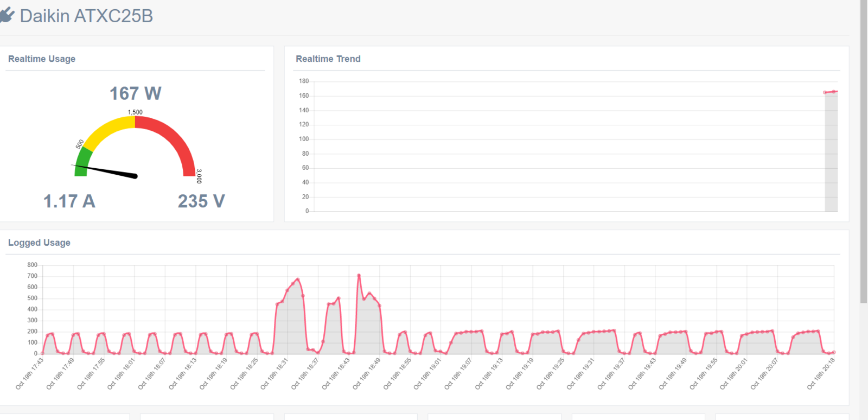This screenshot has width=868, height=420.
Task: Click the 180 axis label in Realtime Trend
Action: [x=304, y=81]
